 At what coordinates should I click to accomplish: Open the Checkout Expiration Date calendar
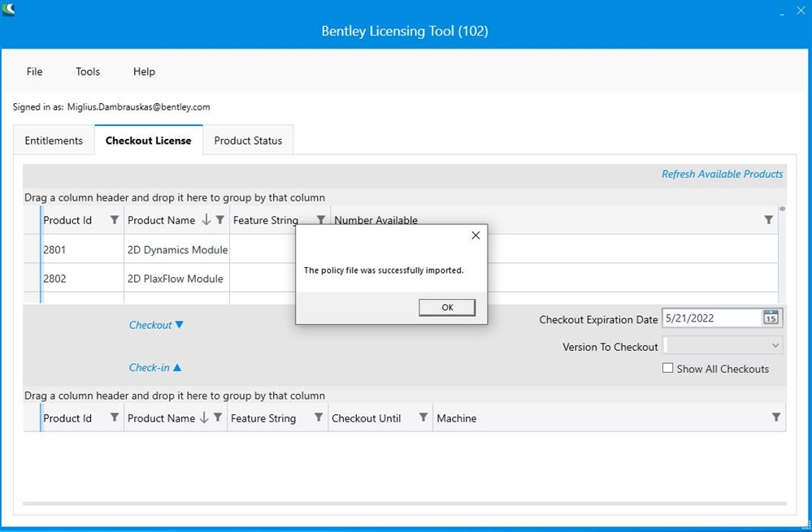[771, 318]
